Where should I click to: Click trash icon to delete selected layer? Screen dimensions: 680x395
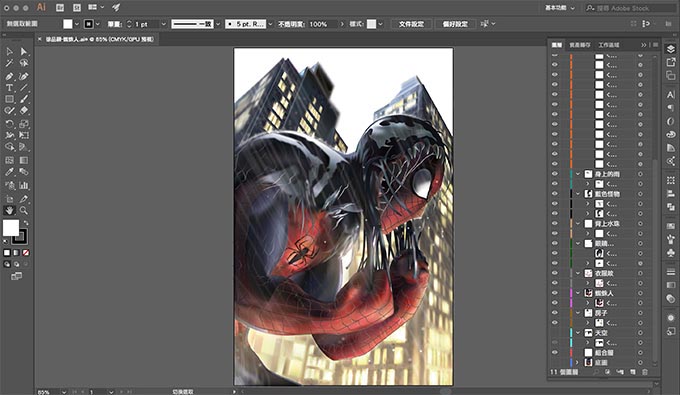tap(645, 372)
